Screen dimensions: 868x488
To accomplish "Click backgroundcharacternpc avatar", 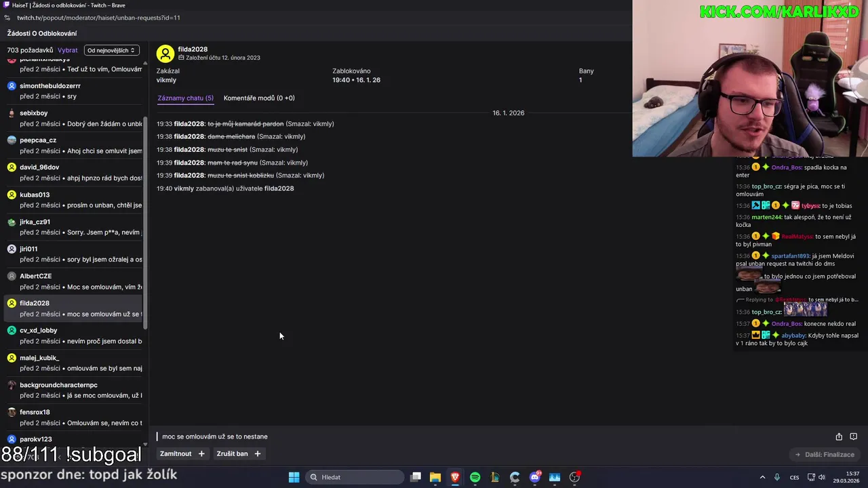I will pyautogui.click(x=12, y=385).
